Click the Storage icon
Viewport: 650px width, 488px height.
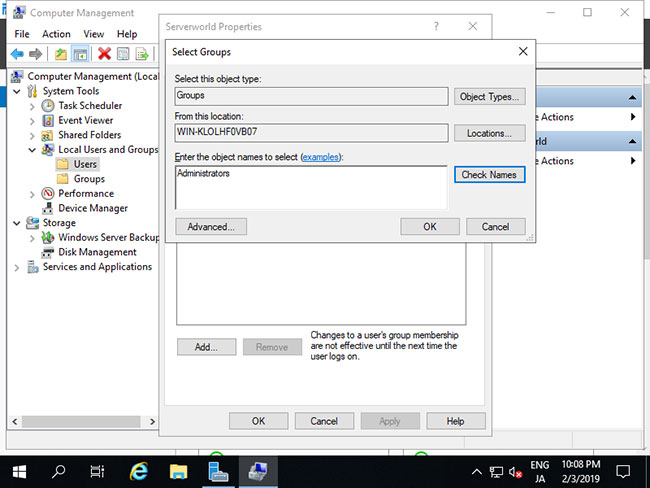click(x=32, y=223)
